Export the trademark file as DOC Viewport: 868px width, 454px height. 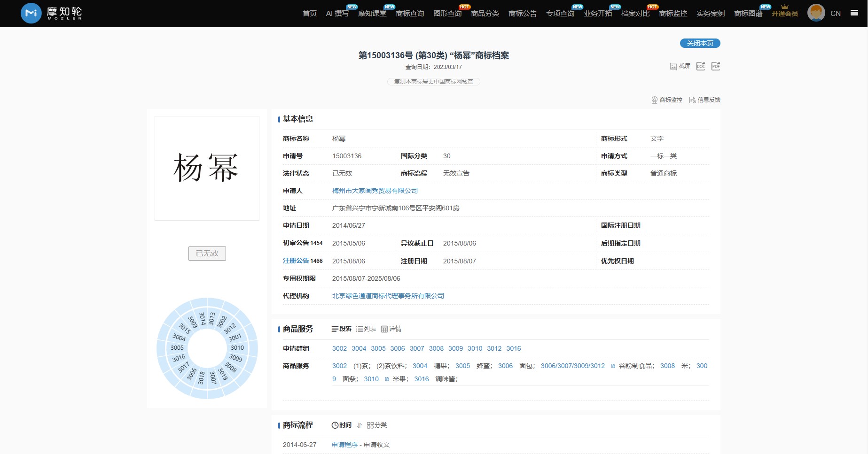pos(700,66)
